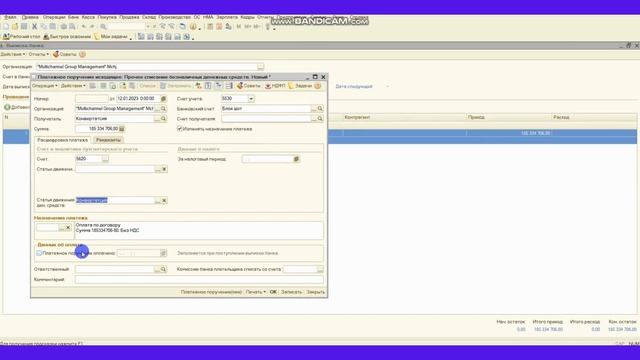
Task: Search the Ответственный field with the magnifier
Action: pyautogui.click(x=163, y=269)
